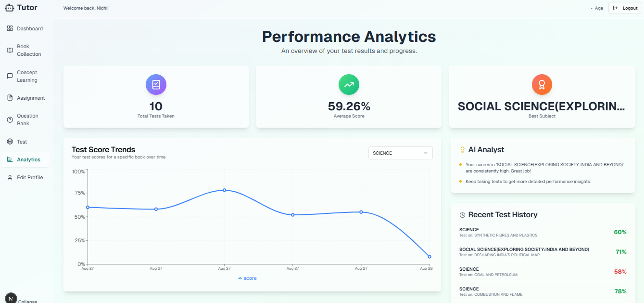Click the Concept Learning chat bubble icon
Viewport: 644px width, 303px height.
(x=10, y=75)
